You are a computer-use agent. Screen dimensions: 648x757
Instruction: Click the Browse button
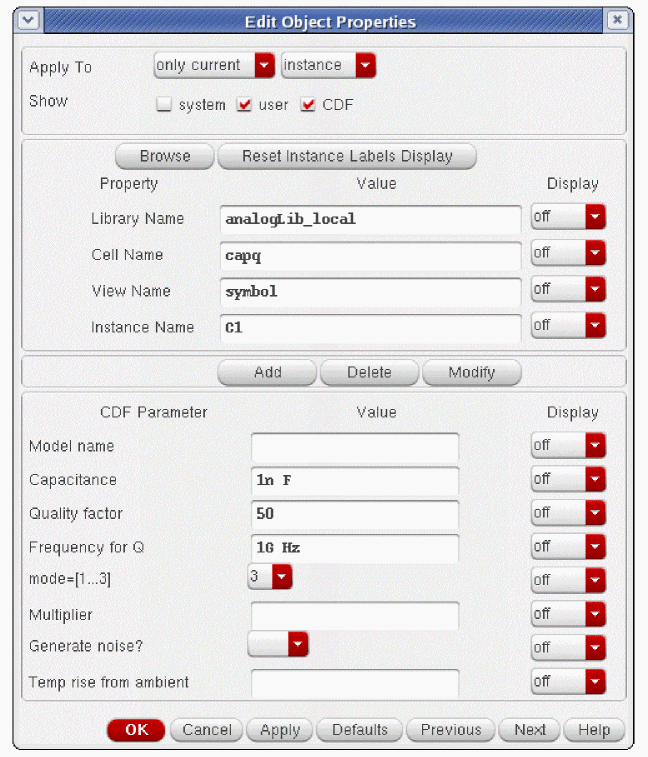165,156
